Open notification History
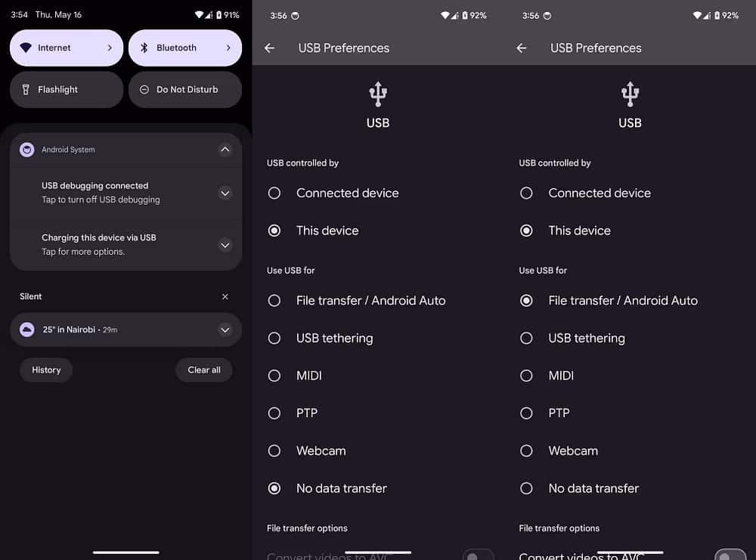The image size is (756, 560). coord(46,370)
